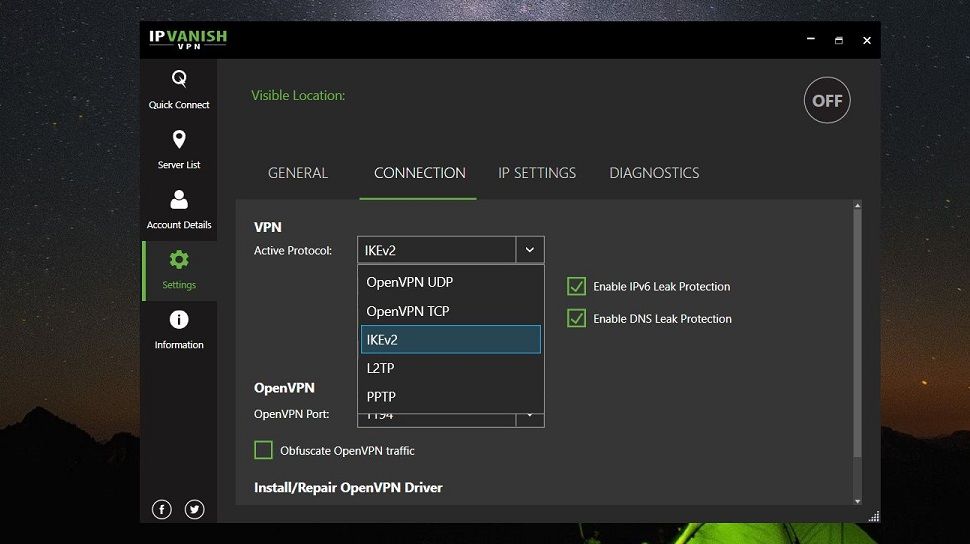The height and width of the screenshot is (544, 970).
Task: Open the Server List sidebar section
Action: 179,149
